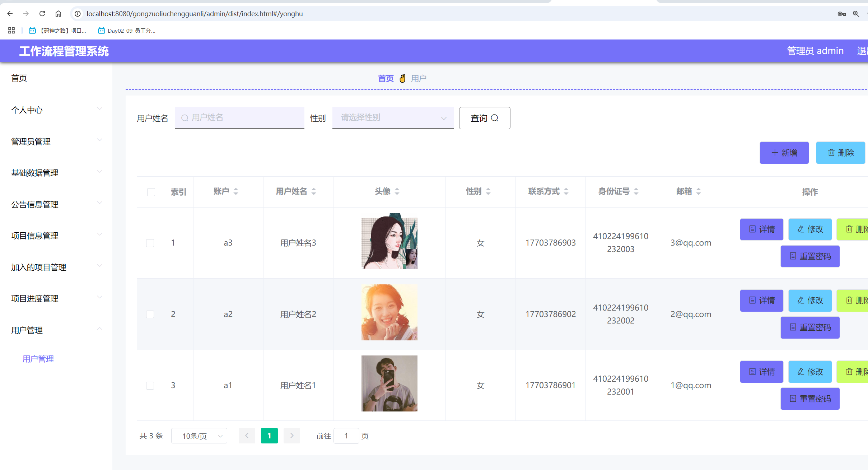Click the sort arrows beside 用户姓名 column header
868x470 pixels.
pyautogui.click(x=314, y=191)
